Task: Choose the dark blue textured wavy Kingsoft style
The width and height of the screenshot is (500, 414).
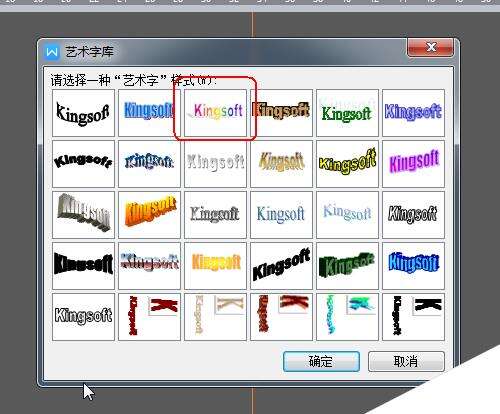Action: pyautogui.click(x=149, y=164)
